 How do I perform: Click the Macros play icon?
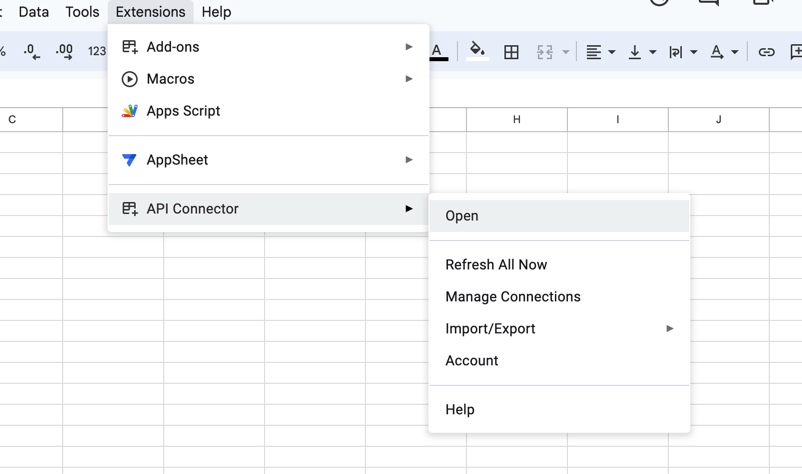pyautogui.click(x=129, y=79)
